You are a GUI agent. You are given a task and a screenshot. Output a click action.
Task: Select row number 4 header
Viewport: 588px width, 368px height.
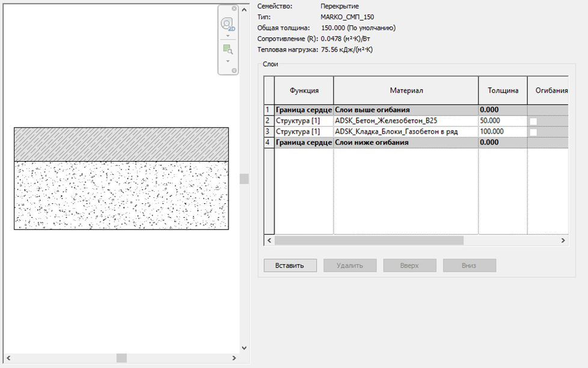tap(269, 143)
